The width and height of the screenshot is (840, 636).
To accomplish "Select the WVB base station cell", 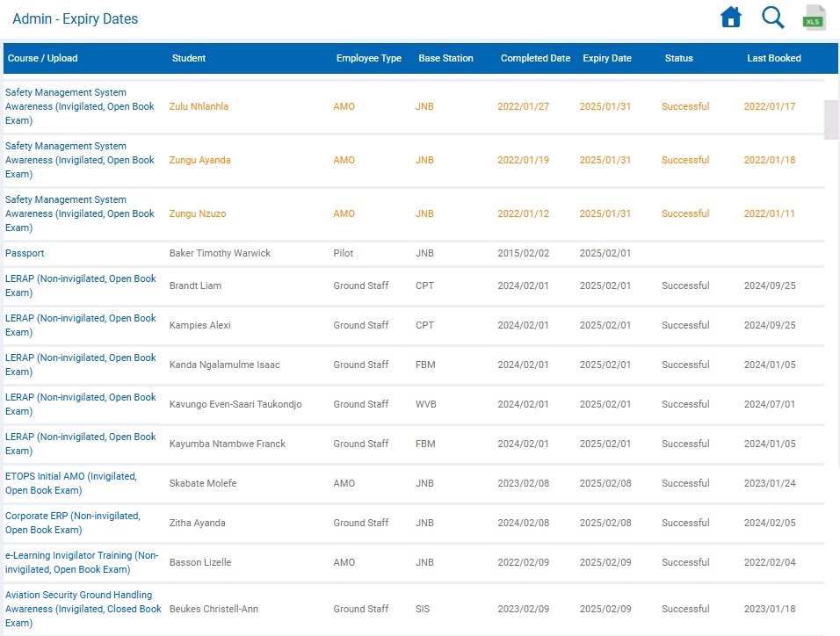I will [x=426, y=405].
